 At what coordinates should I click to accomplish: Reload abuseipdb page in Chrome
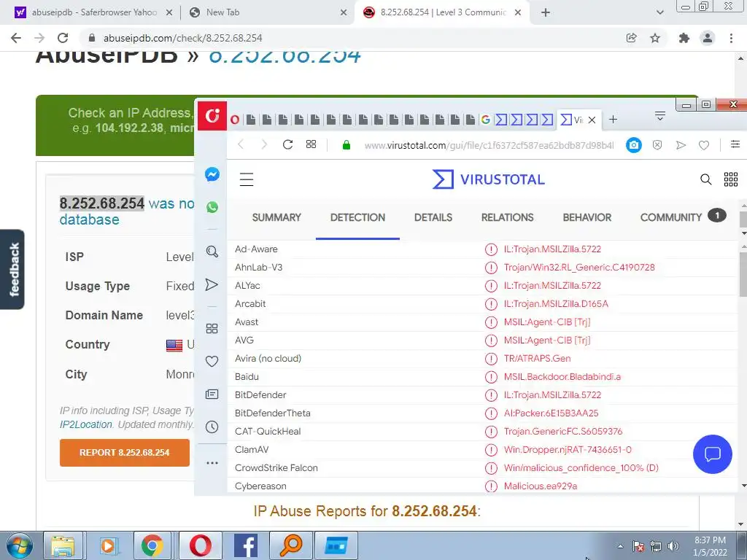tap(63, 38)
